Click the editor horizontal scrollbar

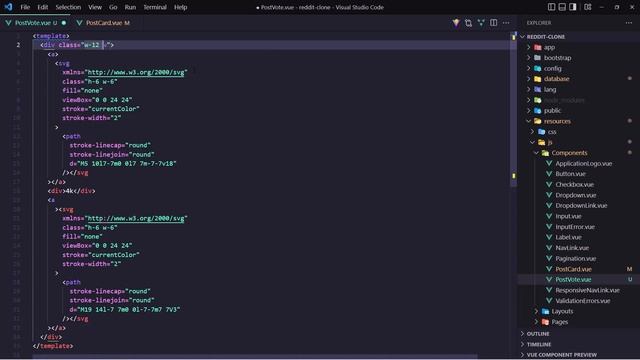(x=255, y=357)
